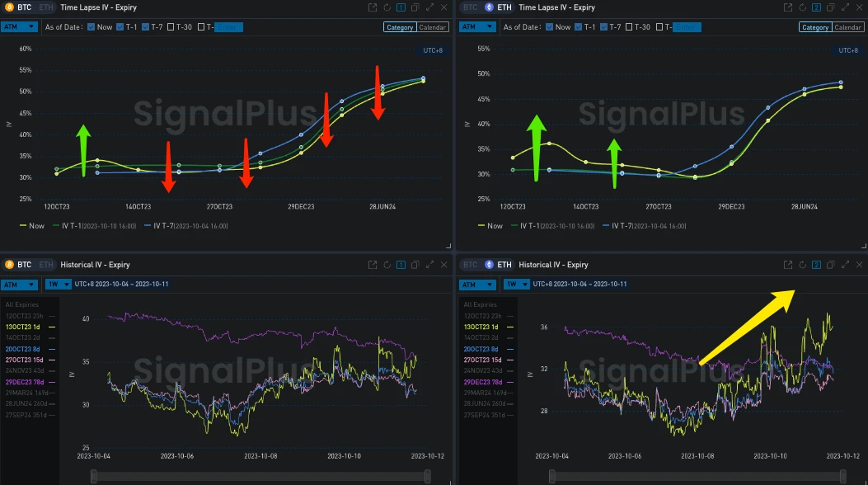Click the time range slider below BTC Historical IV

[260, 476]
